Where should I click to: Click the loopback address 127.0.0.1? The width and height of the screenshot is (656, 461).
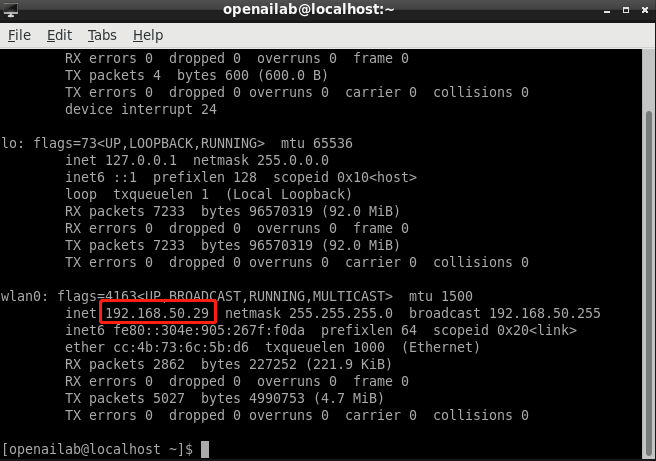141,160
